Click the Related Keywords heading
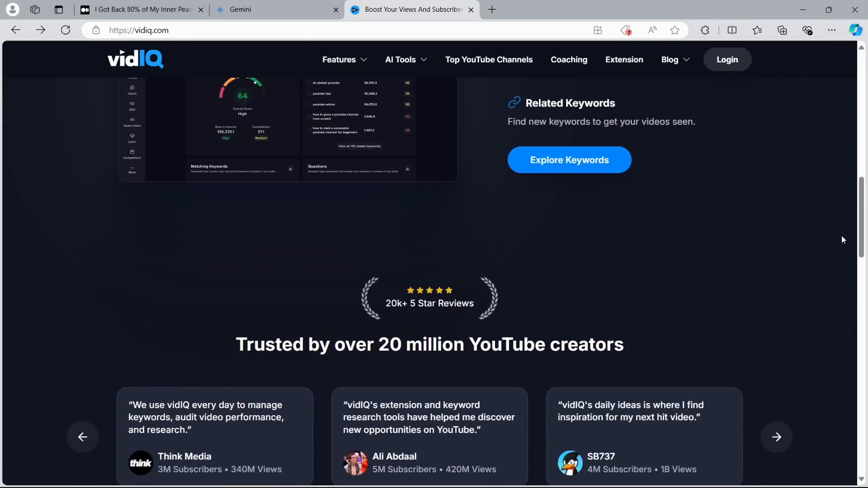868x488 pixels. pyautogui.click(x=570, y=103)
